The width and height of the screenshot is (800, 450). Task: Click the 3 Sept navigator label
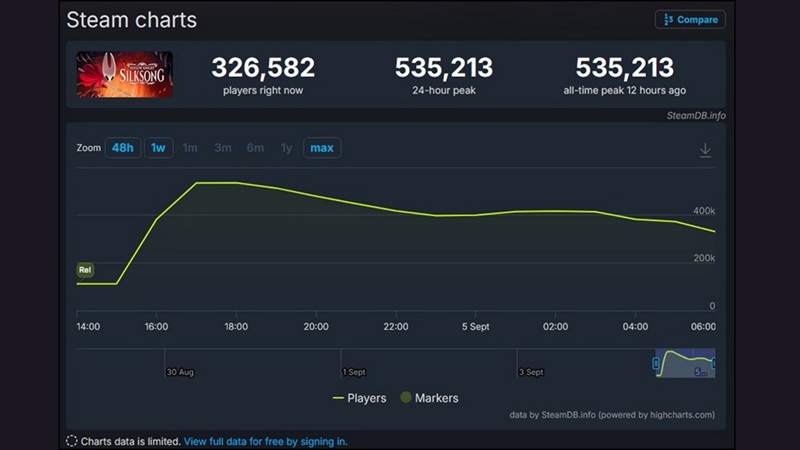tap(531, 372)
